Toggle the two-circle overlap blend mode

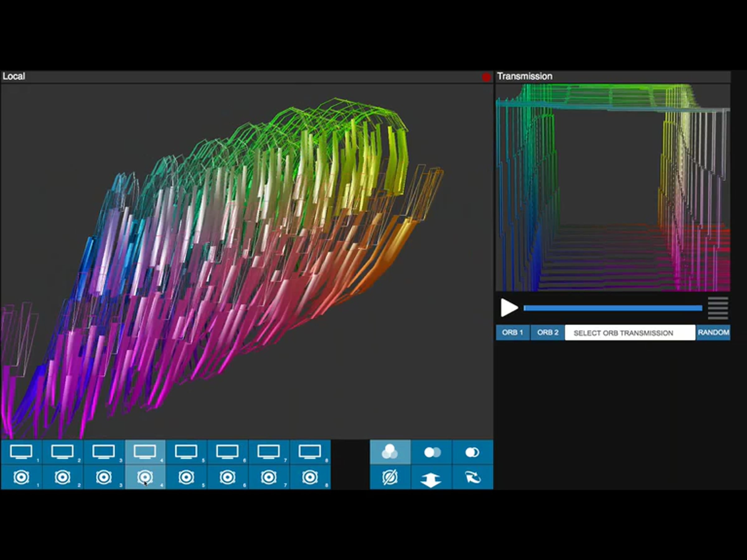pyautogui.click(x=472, y=452)
